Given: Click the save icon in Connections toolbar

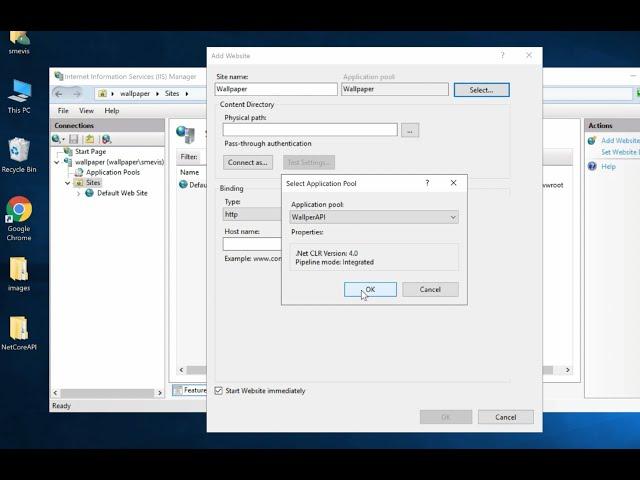Looking at the screenshot, I should (73, 139).
